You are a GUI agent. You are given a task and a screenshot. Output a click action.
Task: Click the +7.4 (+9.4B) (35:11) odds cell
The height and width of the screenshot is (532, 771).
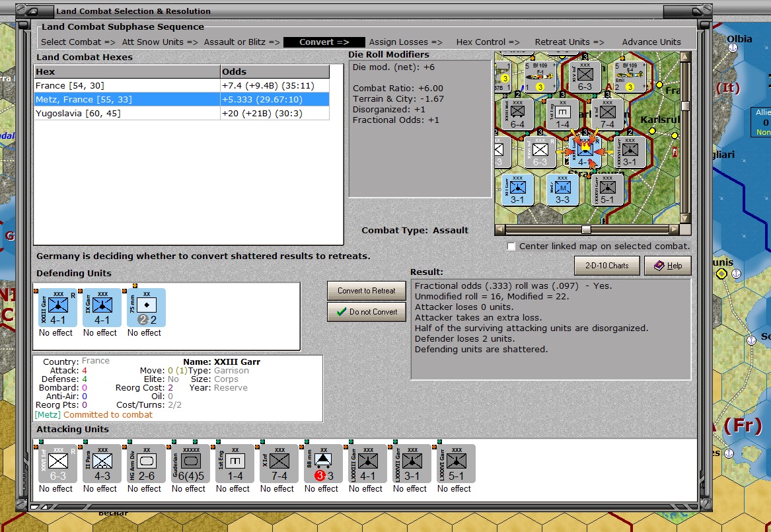[x=275, y=85]
